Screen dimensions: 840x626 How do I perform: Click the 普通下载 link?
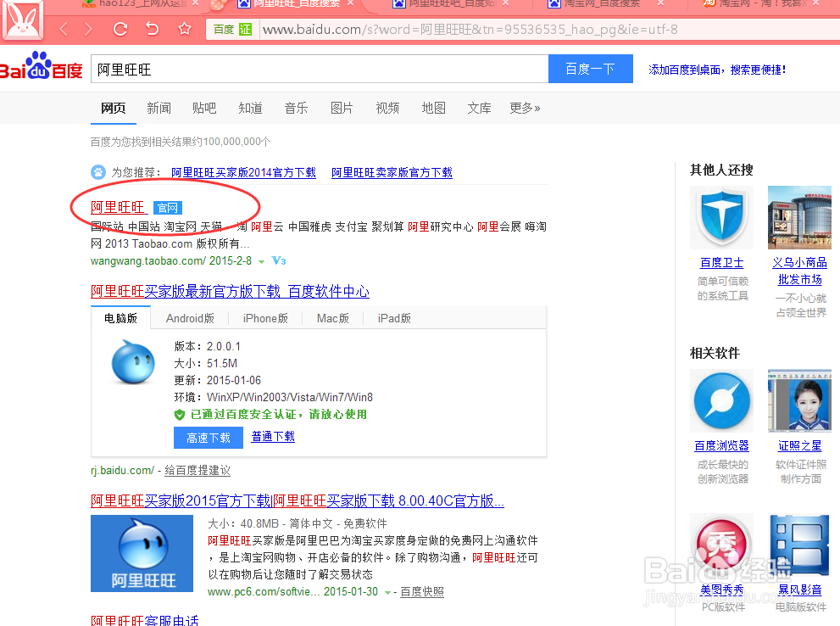tap(273, 436)
